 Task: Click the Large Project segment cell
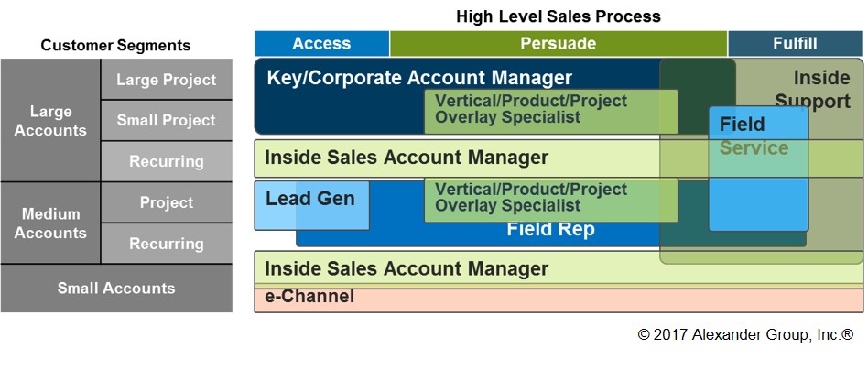[x=166, y=80]
